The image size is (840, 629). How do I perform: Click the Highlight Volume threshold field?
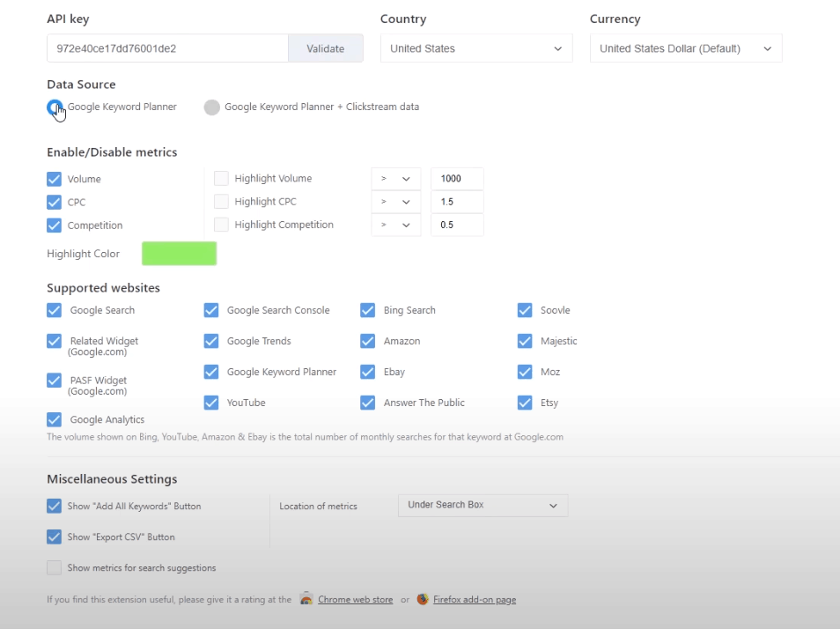click(457, 179)
